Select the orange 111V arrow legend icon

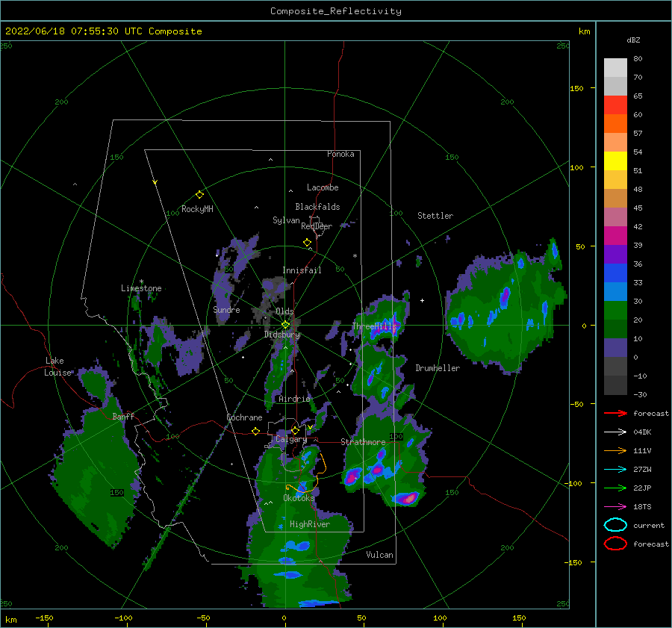click(x=615, y=450)
